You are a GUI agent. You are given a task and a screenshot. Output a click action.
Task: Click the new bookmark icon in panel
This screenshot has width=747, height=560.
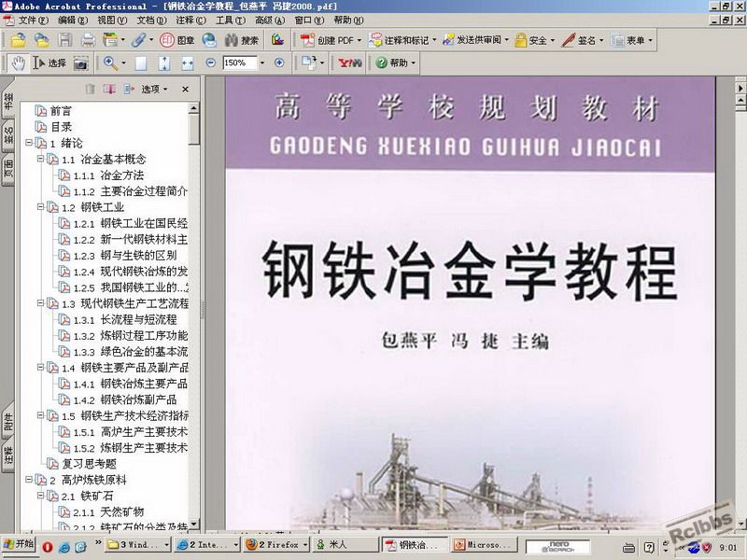click(x=109, y=89)
